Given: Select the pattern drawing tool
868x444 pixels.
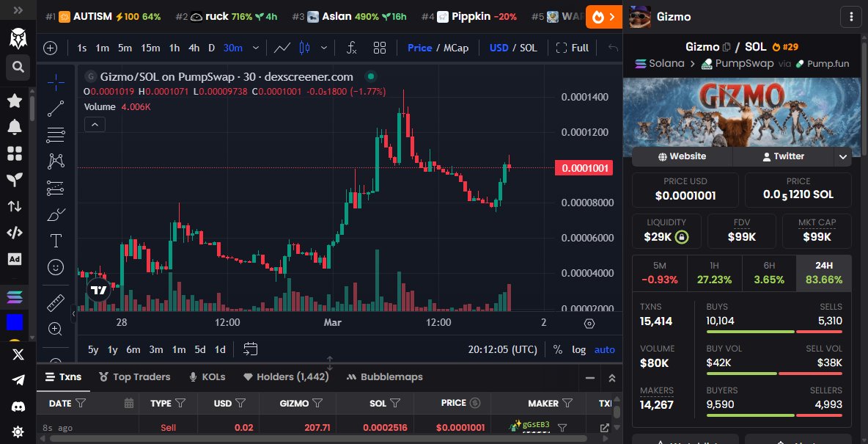Looking at the screenshot, I should point(56,161).
